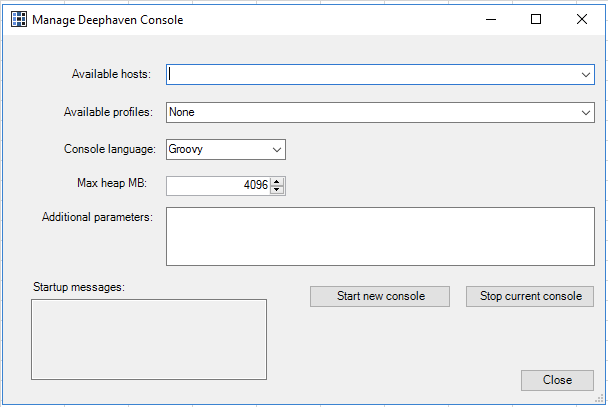Expand the Available hosts dropdown arrow
The image size is (608, 407).
coord(585,74)
